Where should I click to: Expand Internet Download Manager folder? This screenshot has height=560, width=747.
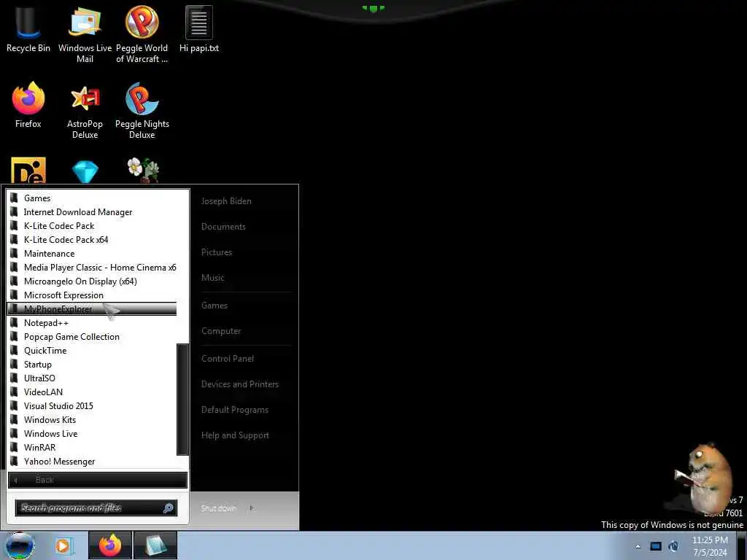[92, 212]
